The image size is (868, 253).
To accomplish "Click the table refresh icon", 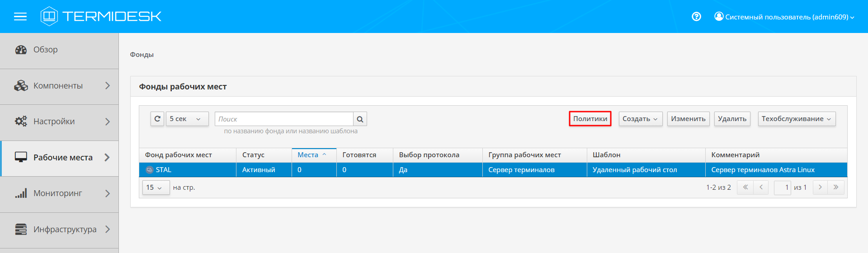I will click(x=157, y=119).
